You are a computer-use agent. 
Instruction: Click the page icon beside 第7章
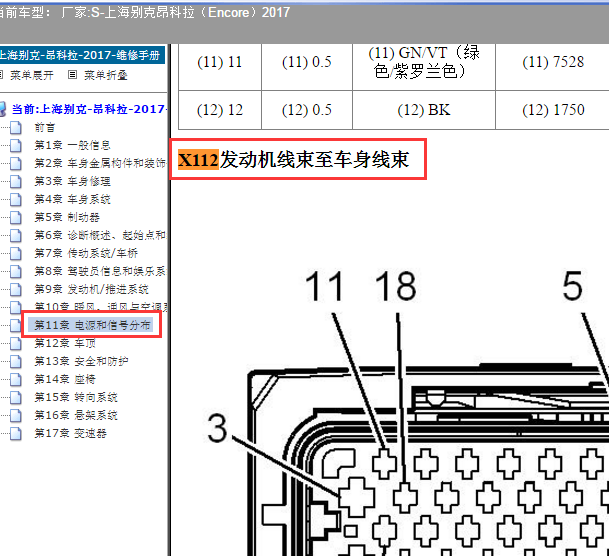tap(16, 253)
